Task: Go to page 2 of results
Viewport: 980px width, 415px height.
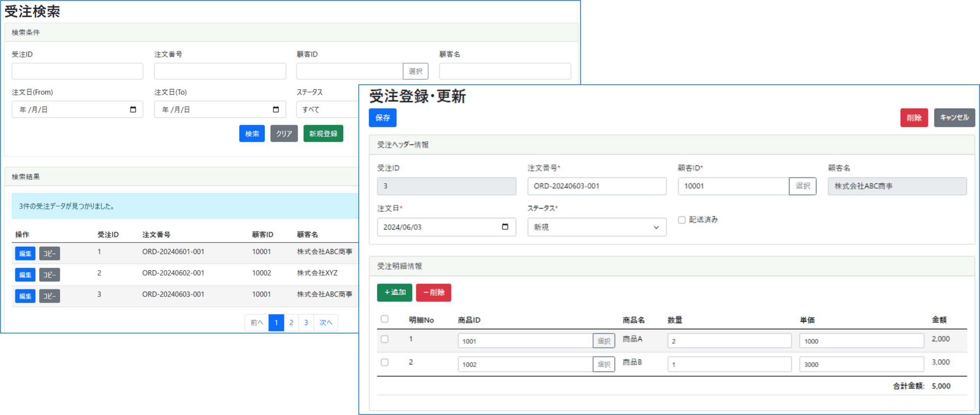Action: pyautogui.click(x=291, y=323)
